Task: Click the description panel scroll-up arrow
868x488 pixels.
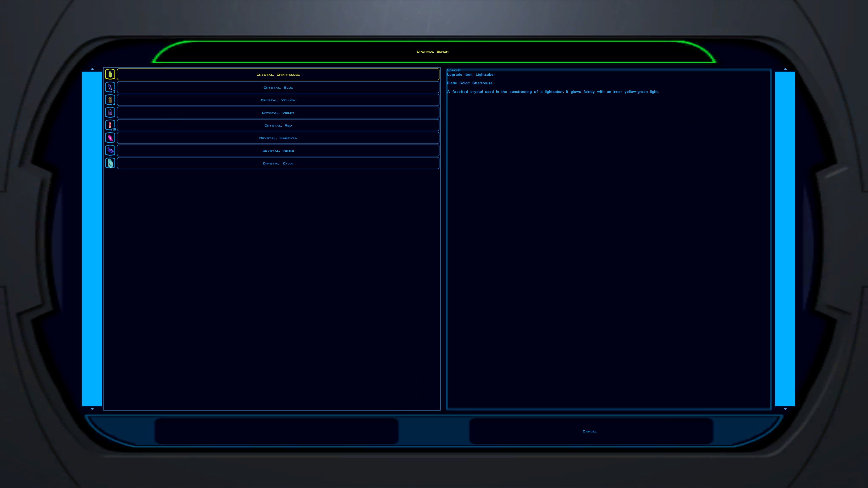Action: click(x=785, y=69)
